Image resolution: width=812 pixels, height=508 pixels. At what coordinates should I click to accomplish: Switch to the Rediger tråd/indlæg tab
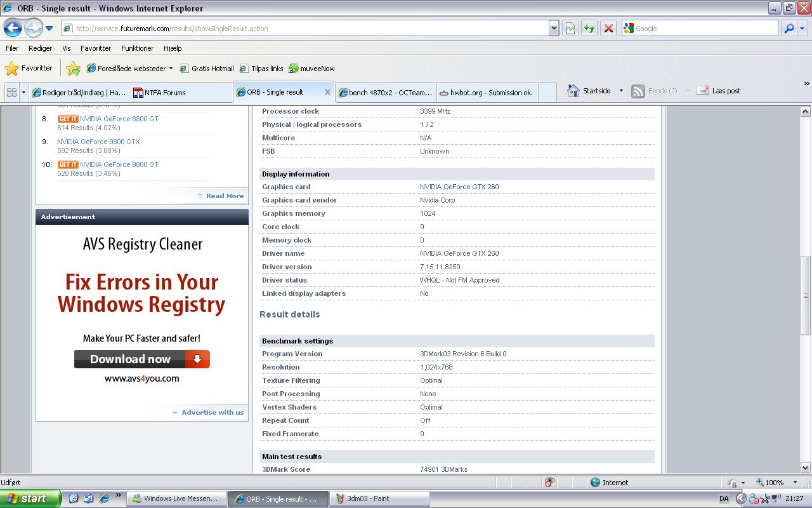coord(80,92)
